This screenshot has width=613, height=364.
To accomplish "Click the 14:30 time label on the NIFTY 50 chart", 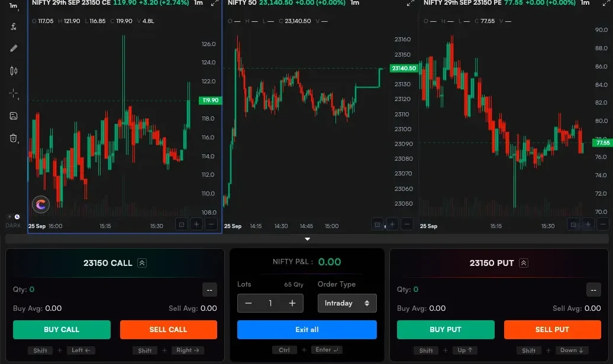I will [x=281, y=226].
